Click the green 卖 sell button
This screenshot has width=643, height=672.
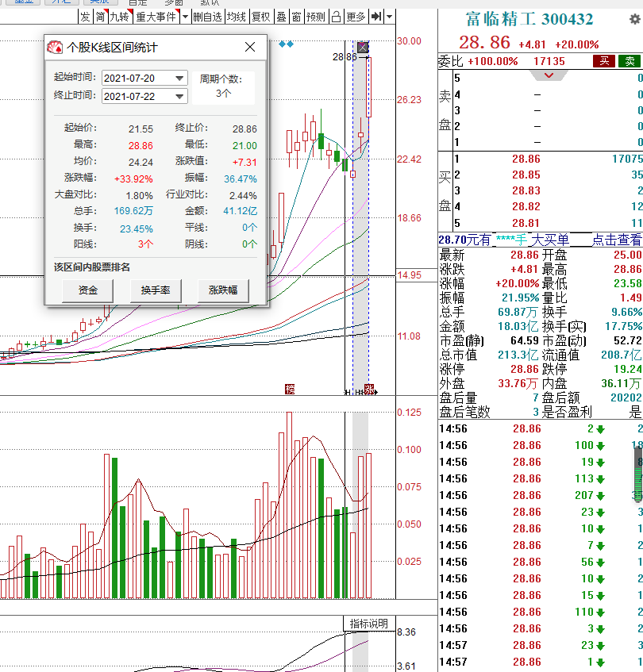[x=630, y=61]
